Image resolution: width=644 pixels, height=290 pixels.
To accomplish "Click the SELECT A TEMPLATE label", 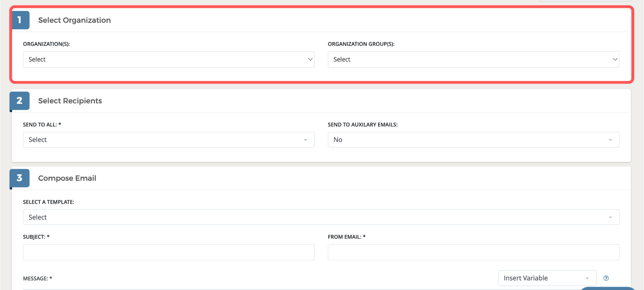I will pyautogui.click(x=48, y=202).
